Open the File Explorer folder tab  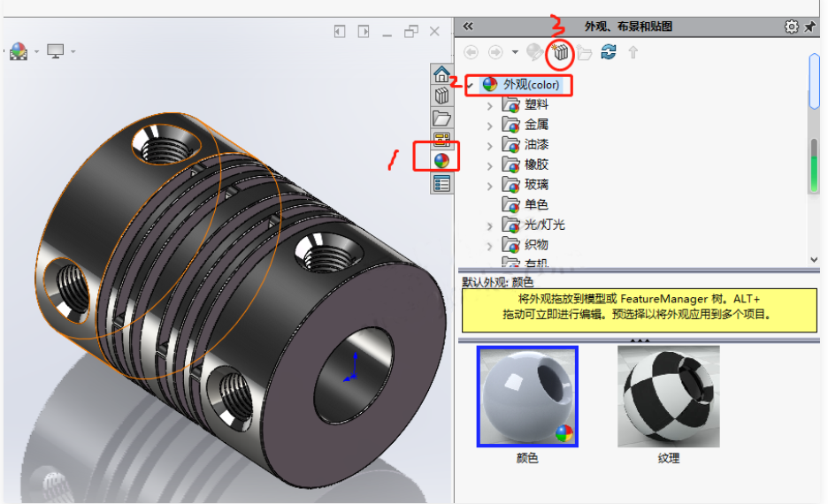tap(441, 118)
